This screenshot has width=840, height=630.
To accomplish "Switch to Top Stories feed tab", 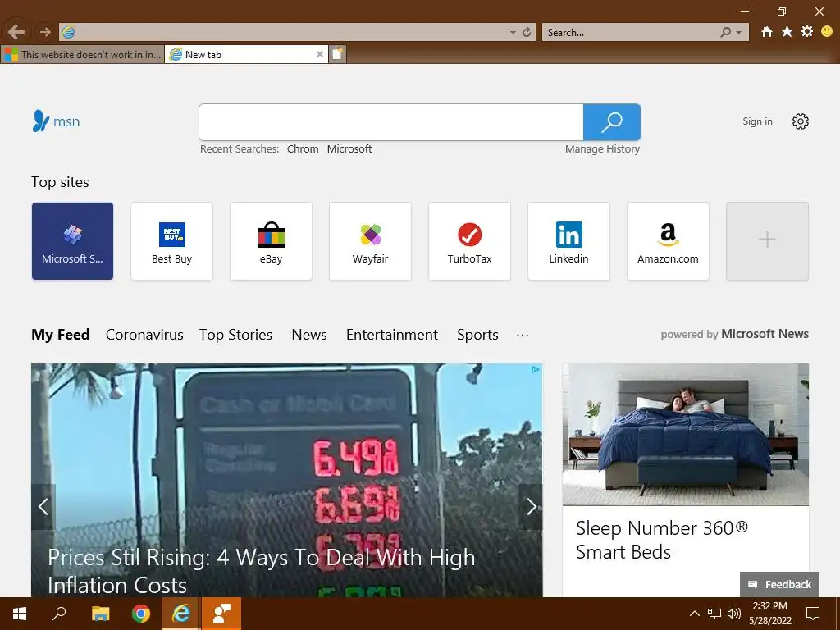I will [x=235, y=335].
